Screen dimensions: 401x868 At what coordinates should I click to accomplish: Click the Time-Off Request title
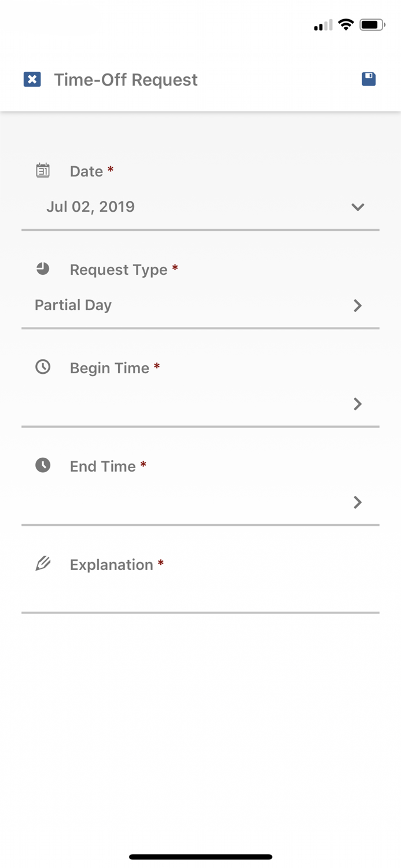click(x=126, y=80)
